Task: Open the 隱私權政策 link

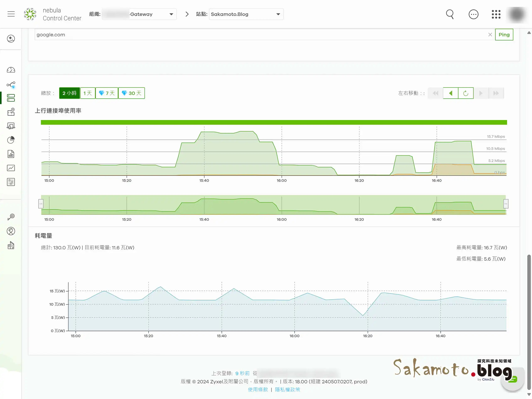Action: click(287, 389)
